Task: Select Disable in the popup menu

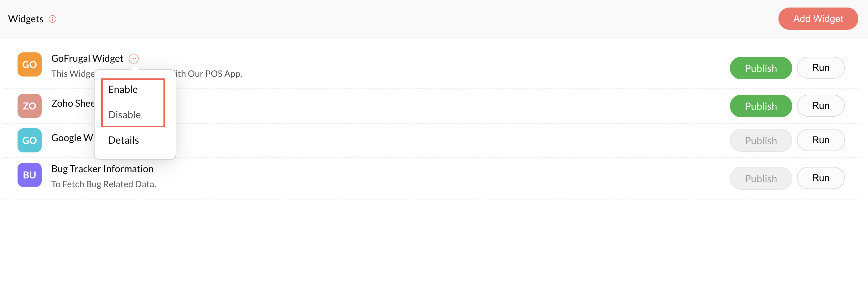Action: point(124,115)
